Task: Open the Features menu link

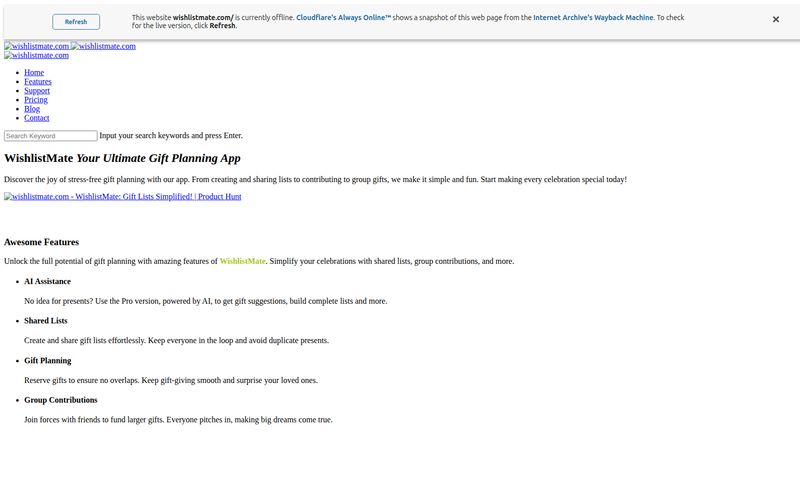Action: (x=38, y=82)
